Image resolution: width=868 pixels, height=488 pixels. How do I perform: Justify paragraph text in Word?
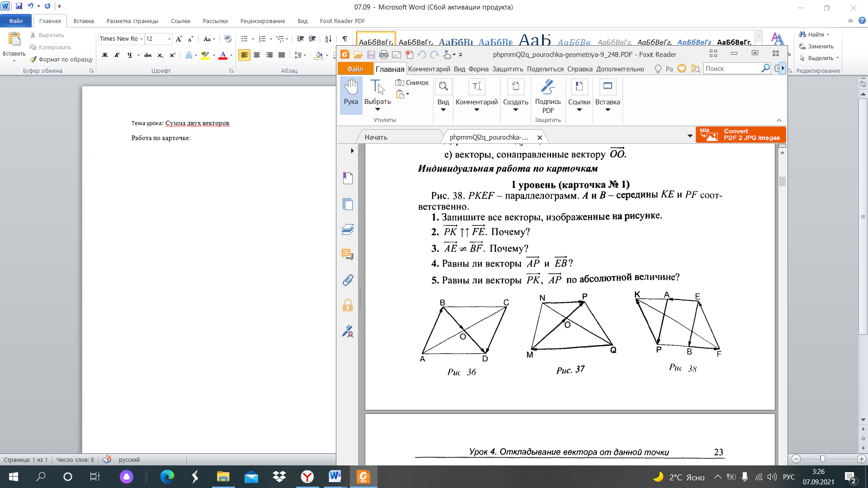pyautogui.click(x=282, y=55)
